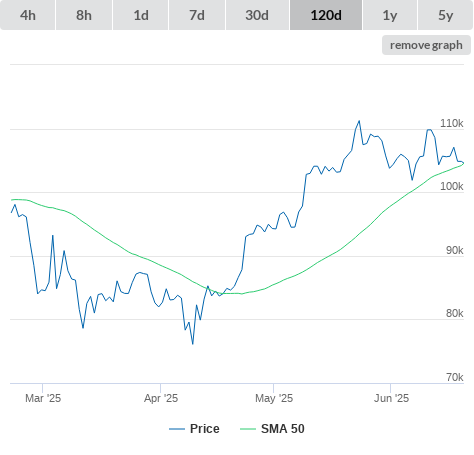Screen dimensions: 474x455
Task: Select the 4h time range tab
Action: pyautogui.click(x=28, y=15)
